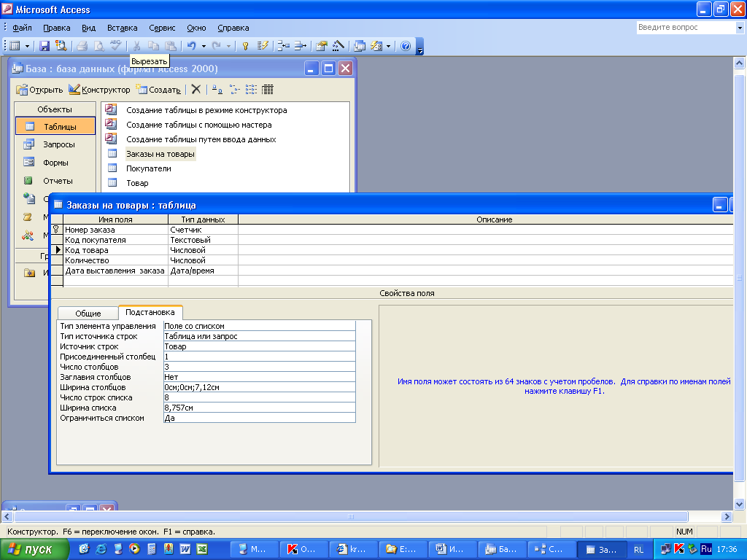This screenshot has width=747, height=560.
Task: Click the Delete Rows icon
Action: tap(300, 46)
